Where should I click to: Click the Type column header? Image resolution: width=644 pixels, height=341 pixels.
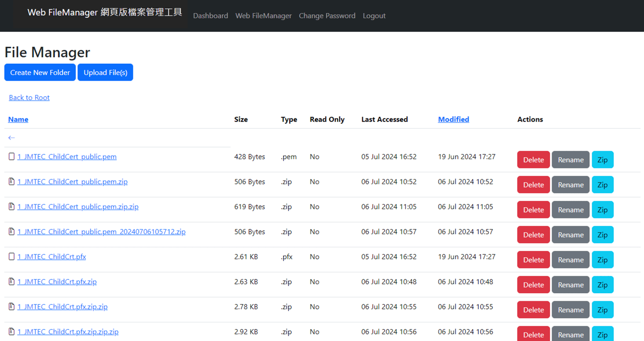tap(289, 119)
